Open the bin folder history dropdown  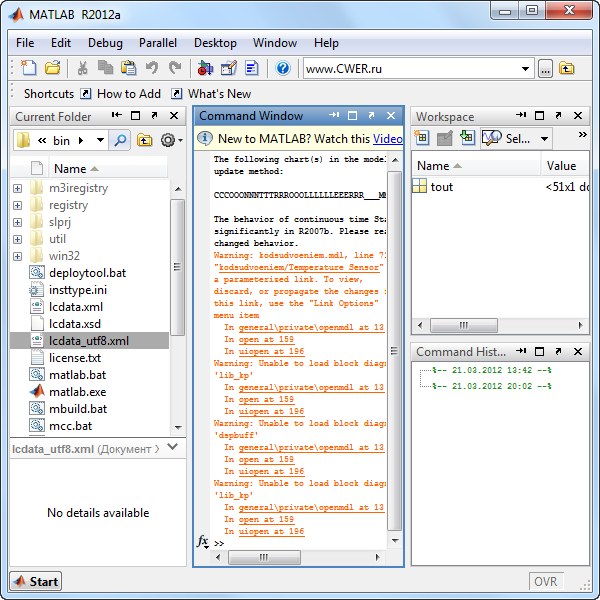tap(100, 140)
